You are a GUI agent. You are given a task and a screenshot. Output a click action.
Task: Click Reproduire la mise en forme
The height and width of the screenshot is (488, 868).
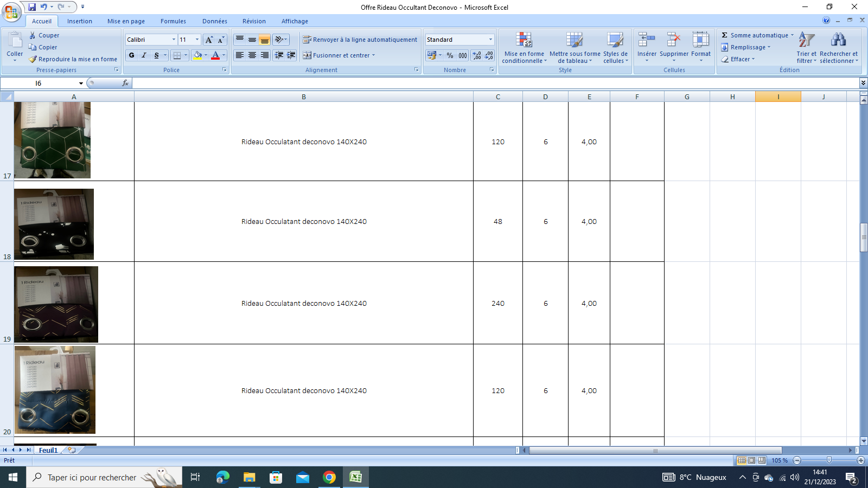(73, 59)
